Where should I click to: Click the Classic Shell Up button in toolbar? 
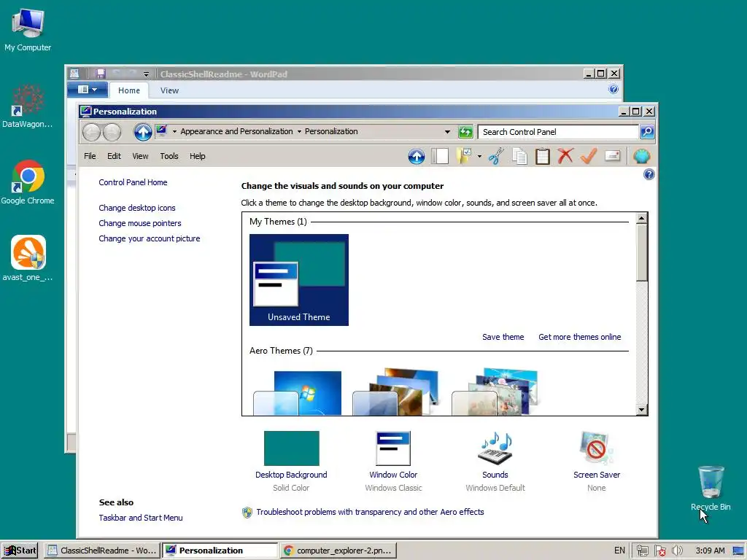[x=417, y=156]
